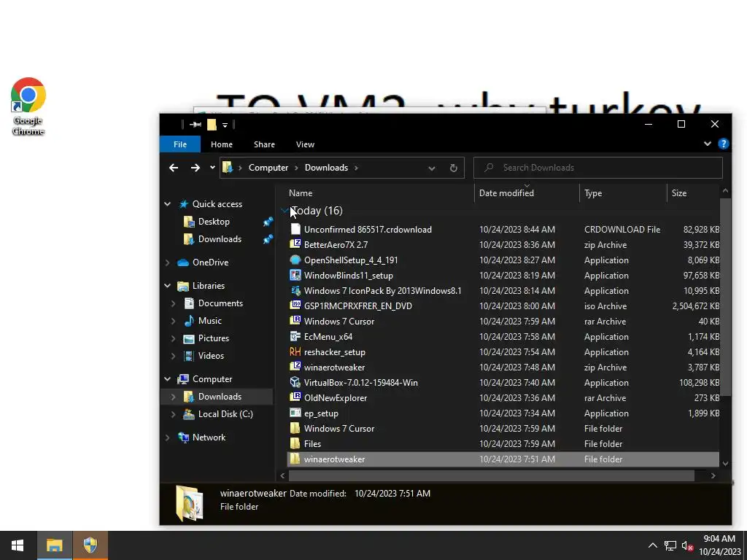Expand the OneDrive tree node
Image resolution: width=747 pixels, height=560 pixels.
(x=167, y=262)
